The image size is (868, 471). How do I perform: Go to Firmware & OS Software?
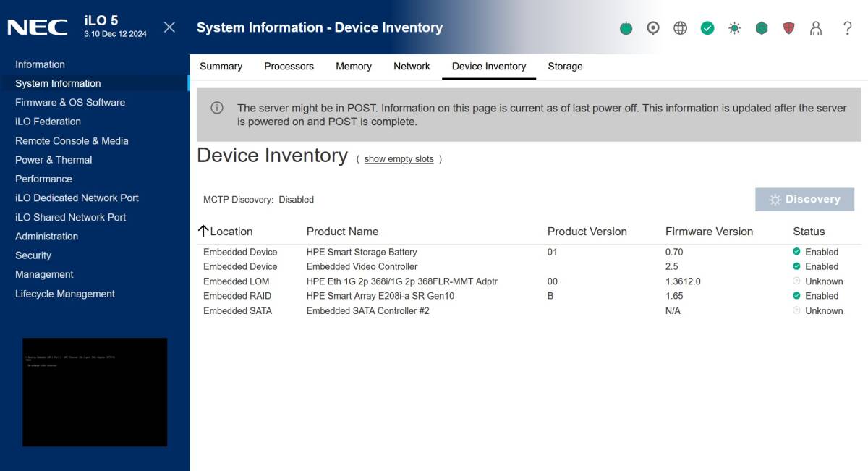pyautogui.click(x=70, y=103)
